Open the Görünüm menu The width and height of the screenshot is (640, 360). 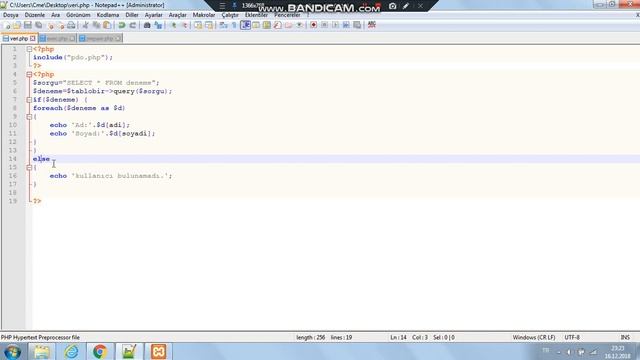(x=78, y=15)
